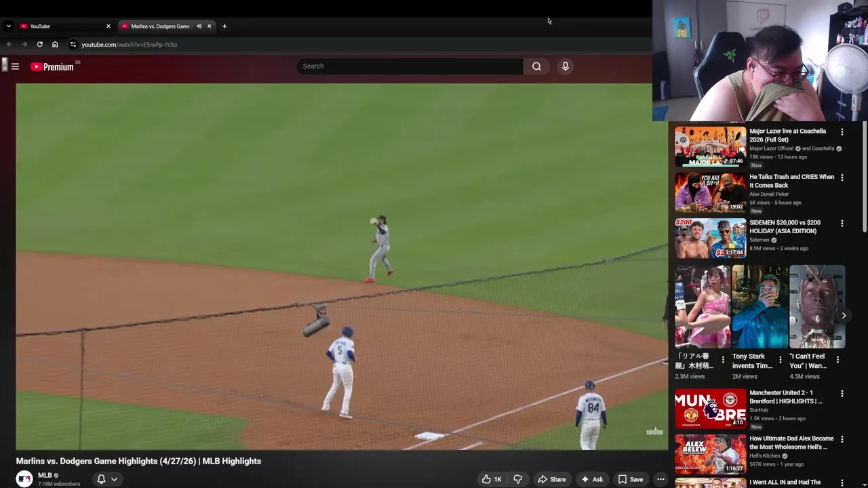
Task: Open the Ask AI button
Action: [x=591, y=479]
